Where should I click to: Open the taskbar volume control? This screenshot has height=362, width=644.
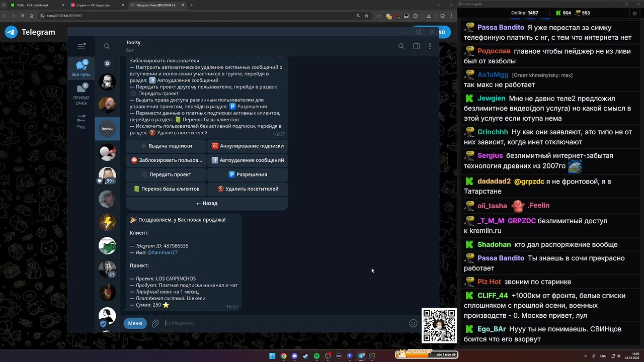[x=618, y=356]
